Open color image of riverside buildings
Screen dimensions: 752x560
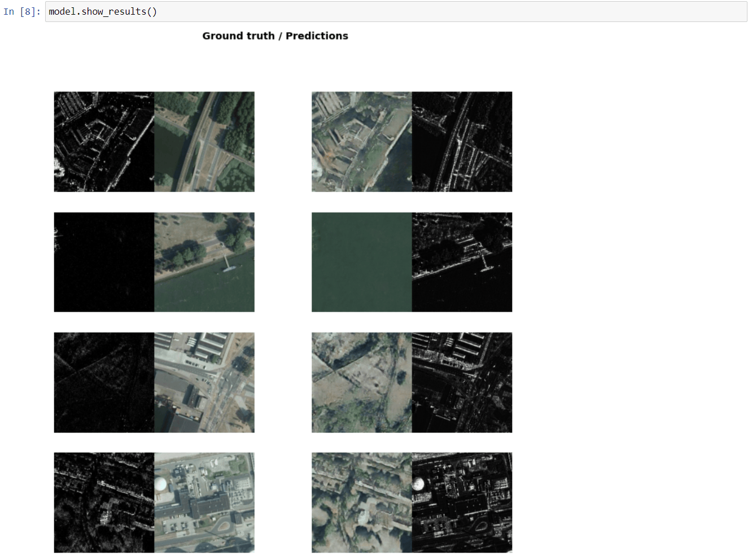tap(362, 142)
